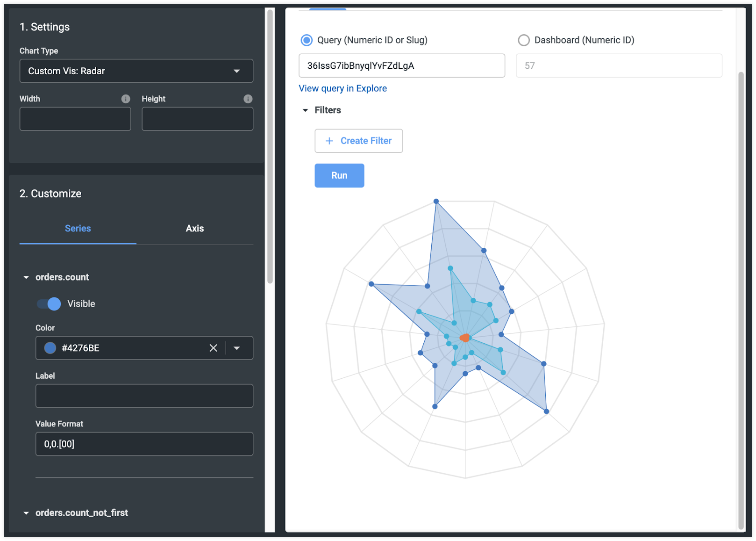Click the plus icon beside Create Filter
Image resolution: width=756 pixels, height=541 pixels.
pyautogui.click(x=329, y=141)
